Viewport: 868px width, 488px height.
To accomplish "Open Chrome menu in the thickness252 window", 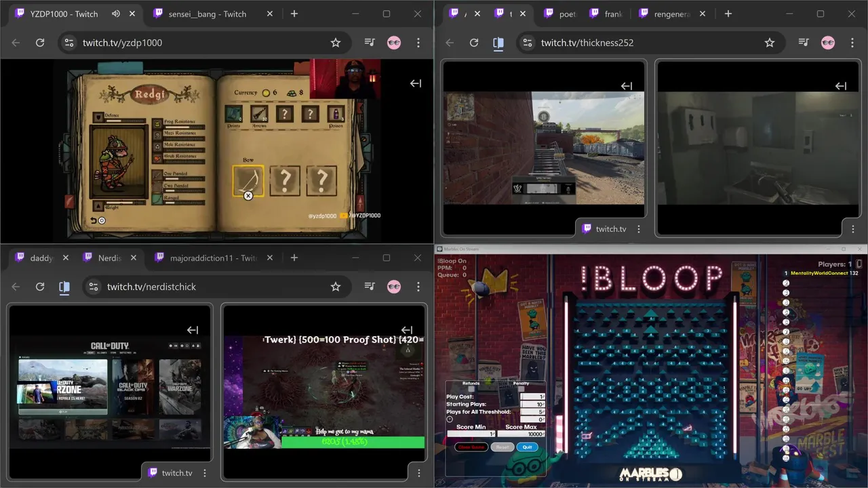I will 852,43.
